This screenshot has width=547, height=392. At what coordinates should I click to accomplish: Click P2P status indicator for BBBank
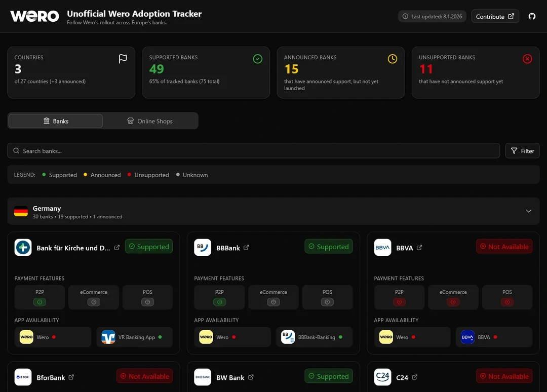click(219, 302)
